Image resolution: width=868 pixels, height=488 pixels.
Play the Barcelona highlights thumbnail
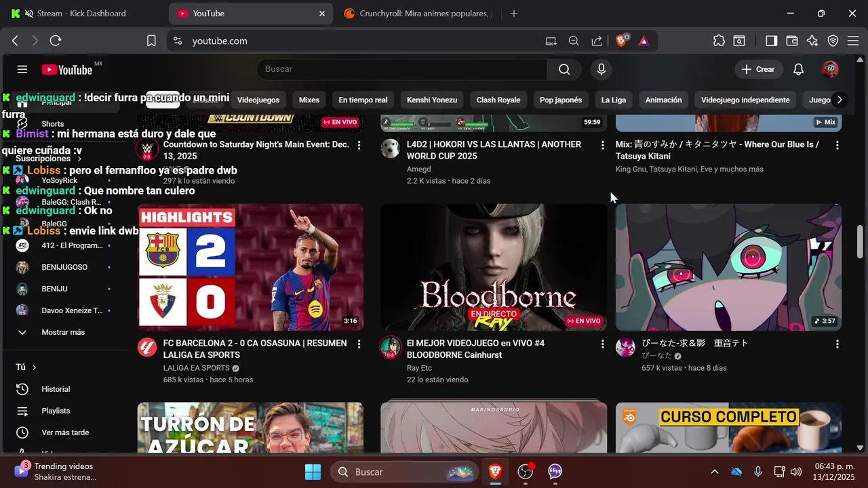[250, 268]
